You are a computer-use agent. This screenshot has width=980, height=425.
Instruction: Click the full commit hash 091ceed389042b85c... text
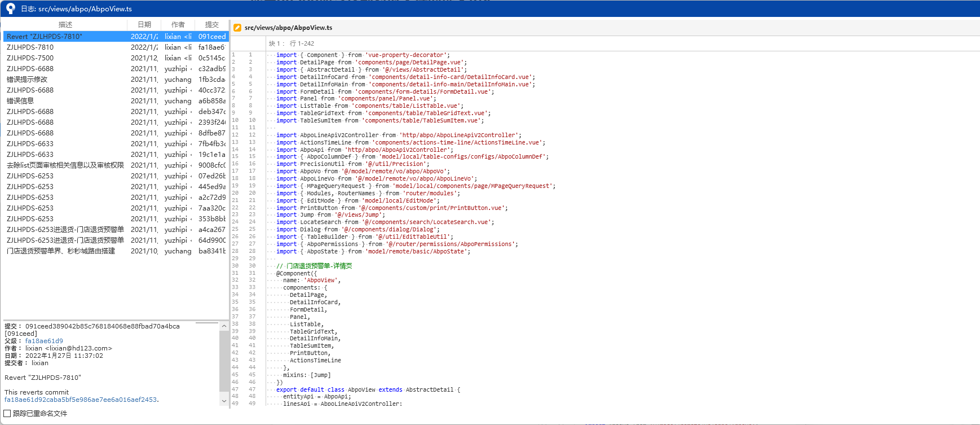point(103,326)
